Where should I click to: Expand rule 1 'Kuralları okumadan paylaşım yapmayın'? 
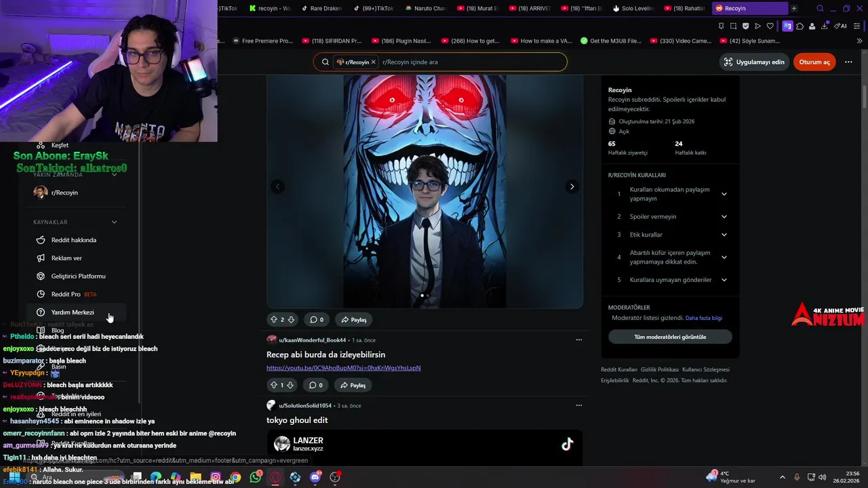(671, 194)
